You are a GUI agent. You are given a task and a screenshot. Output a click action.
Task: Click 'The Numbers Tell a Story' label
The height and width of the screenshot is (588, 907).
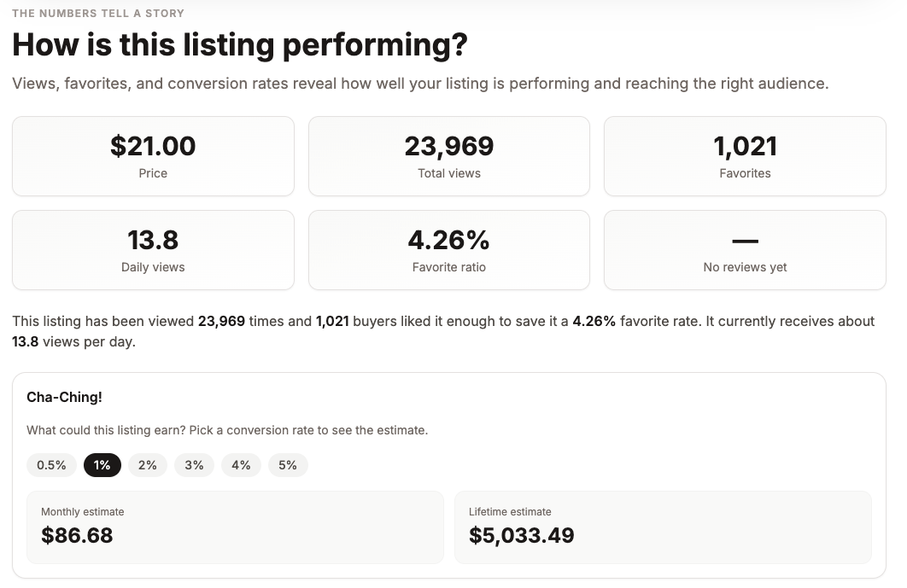coord(98,13)
